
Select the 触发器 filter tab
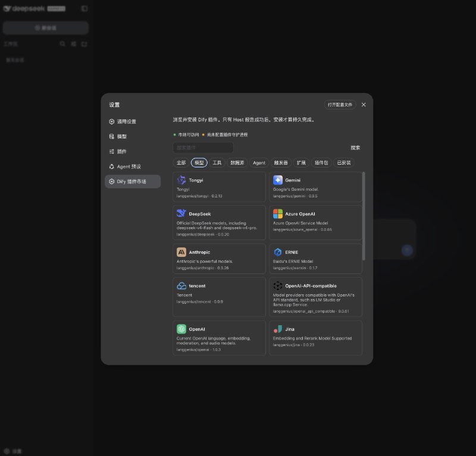[x=281, y=163]
